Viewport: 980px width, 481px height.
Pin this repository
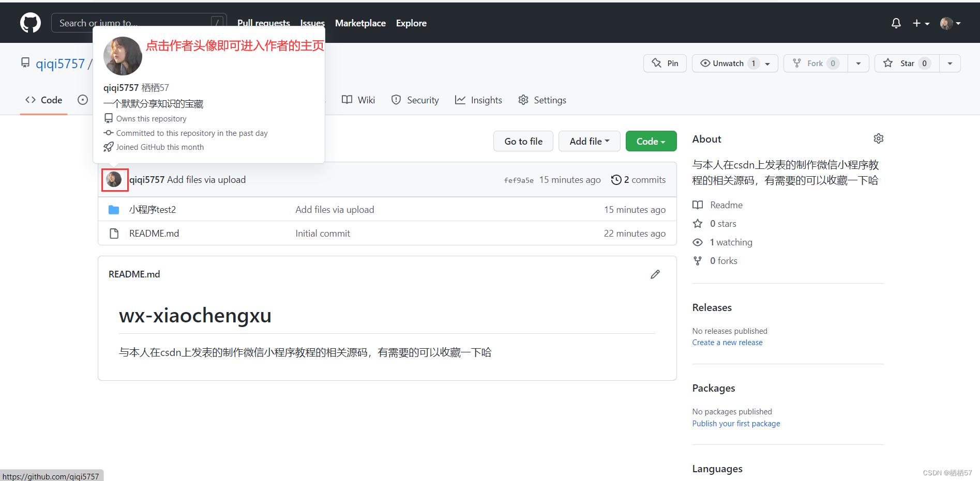coord(665,63)
